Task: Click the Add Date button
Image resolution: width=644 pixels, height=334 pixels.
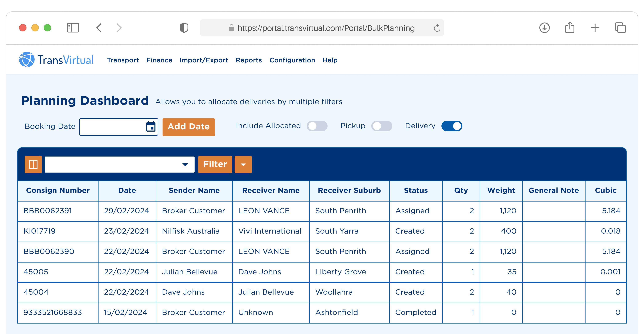Action: click(x=189, y=127)
